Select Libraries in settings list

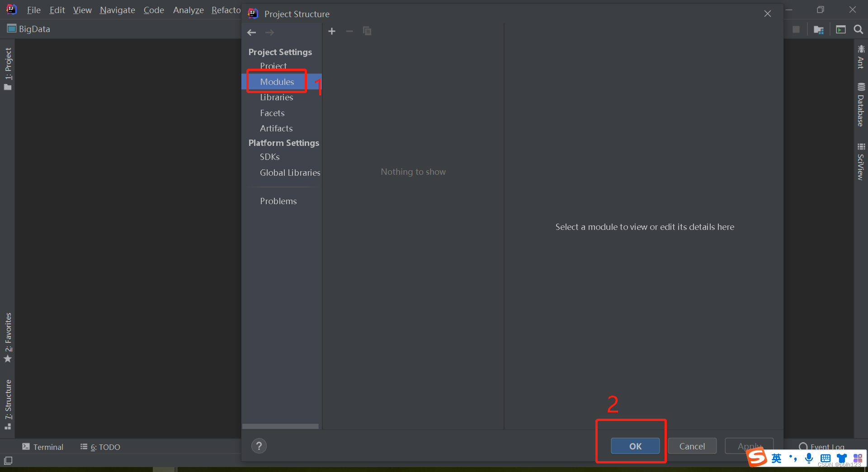point(276,97)
